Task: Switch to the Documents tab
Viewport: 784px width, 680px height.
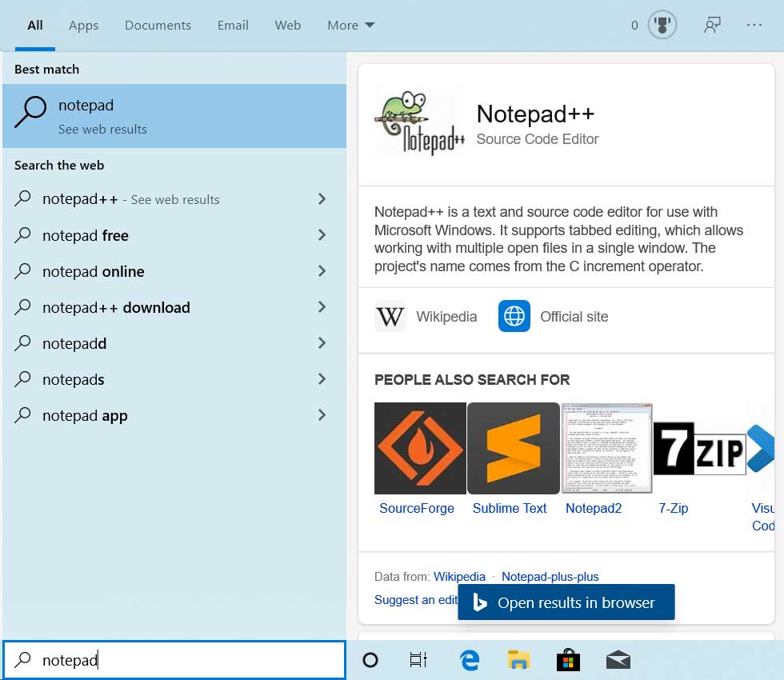Action: pyautogui.click(x=158, y=25)
